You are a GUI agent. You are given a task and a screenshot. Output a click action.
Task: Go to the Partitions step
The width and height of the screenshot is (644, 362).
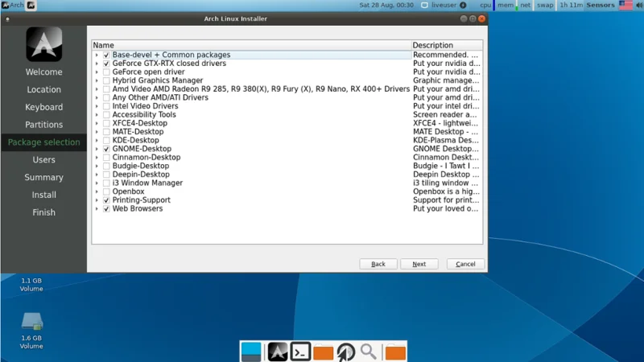[x=44, y=125]
